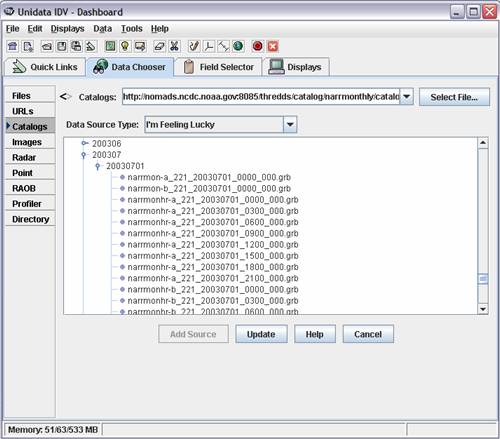Open the Catalogs URL dropdown arrow

coord(406,97)
